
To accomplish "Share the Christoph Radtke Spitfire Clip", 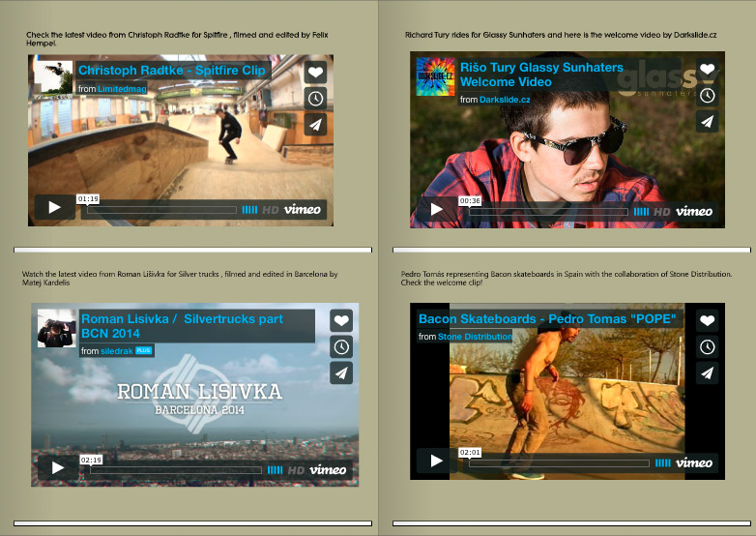I will [x=315, y=124].
